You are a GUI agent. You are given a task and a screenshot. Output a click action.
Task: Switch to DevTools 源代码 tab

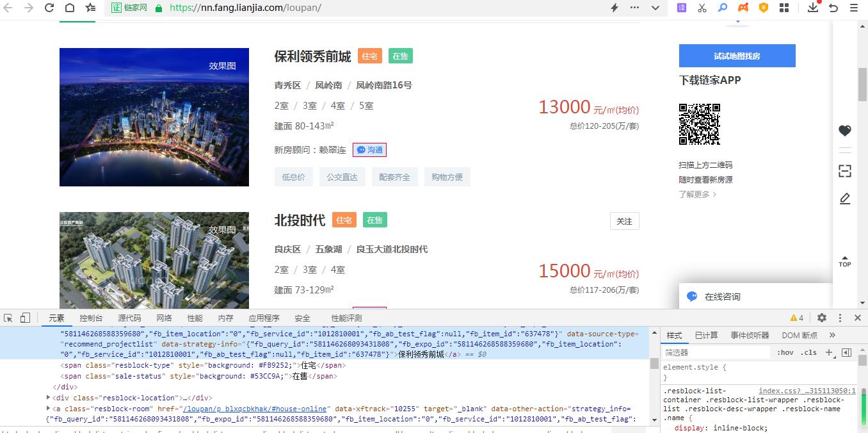(x=129, y=318)
